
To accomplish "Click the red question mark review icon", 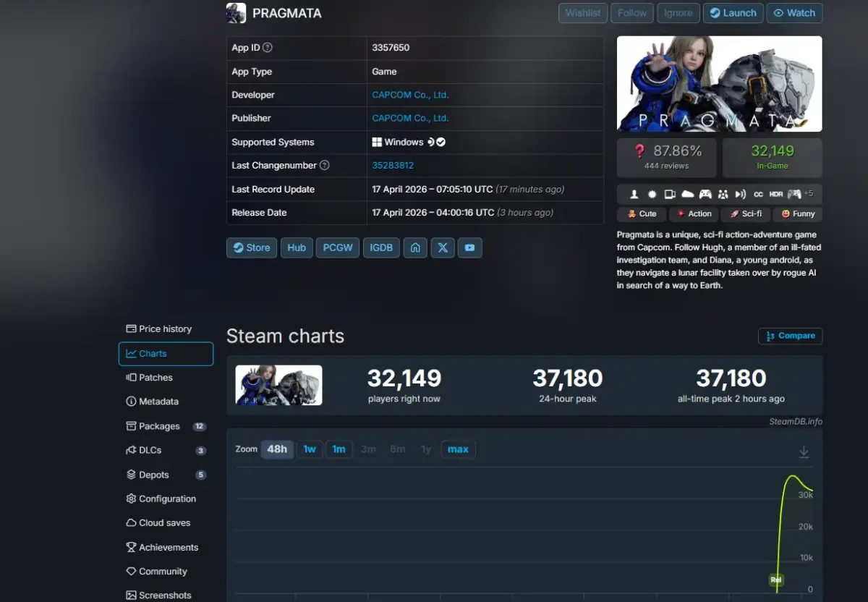I will tap(639, 151).
